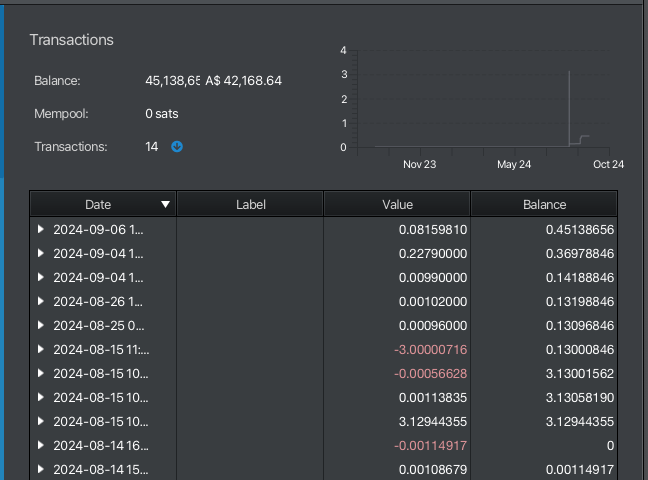Expand the 2024-08-14 transaction valued -0.00114917
Image resolution: width=648 pixels, height=480 pixels.
pos(41,445)
